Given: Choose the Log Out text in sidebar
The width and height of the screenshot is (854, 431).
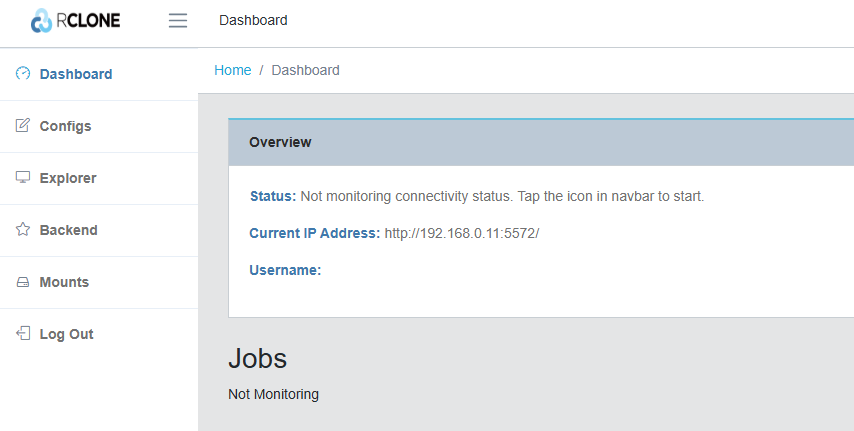Looking at the screenshot, I should click(66, 334).
